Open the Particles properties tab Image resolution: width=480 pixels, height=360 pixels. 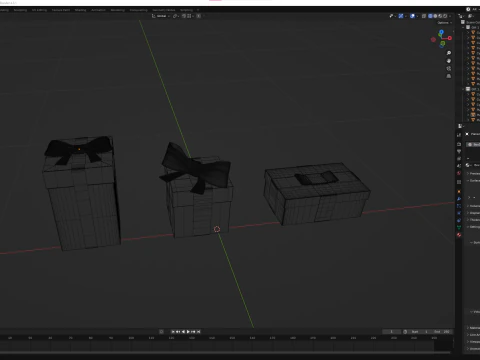(x=459, y=206)
